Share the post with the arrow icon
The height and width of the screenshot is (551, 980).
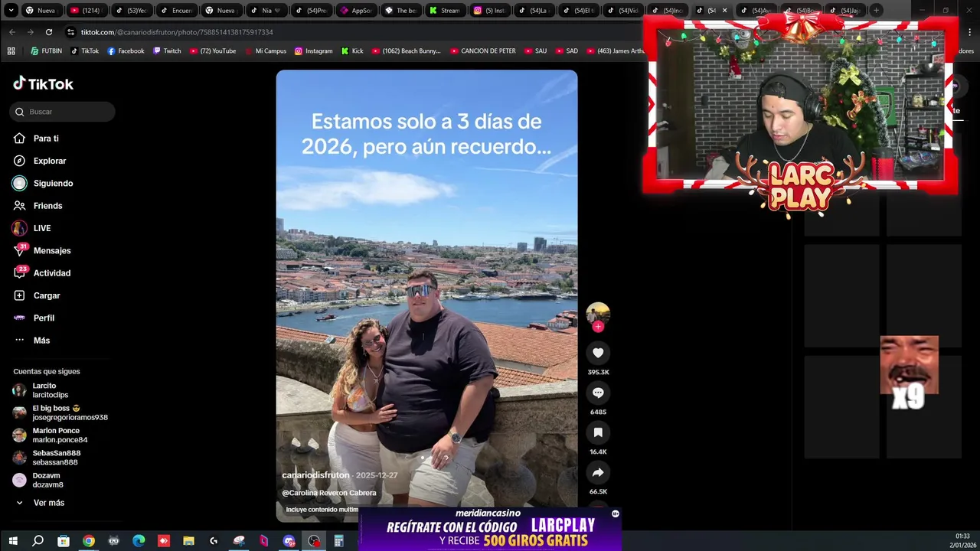click(598, 472)
